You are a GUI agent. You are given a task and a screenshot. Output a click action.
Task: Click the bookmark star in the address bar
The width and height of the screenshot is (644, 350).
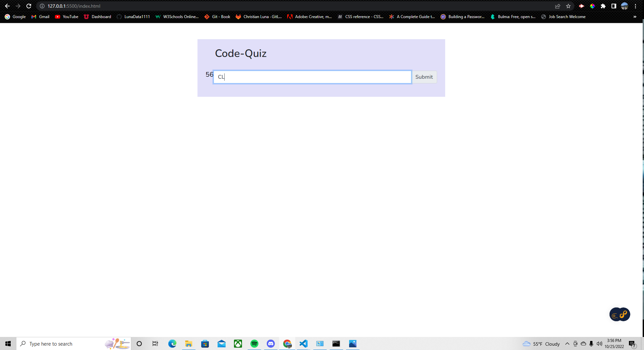(x=568, y=6)
